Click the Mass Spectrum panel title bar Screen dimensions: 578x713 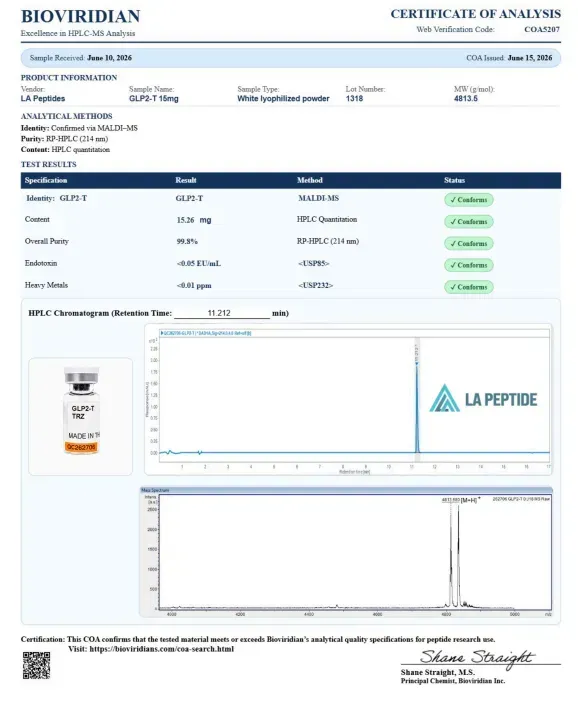coord(346,490)
